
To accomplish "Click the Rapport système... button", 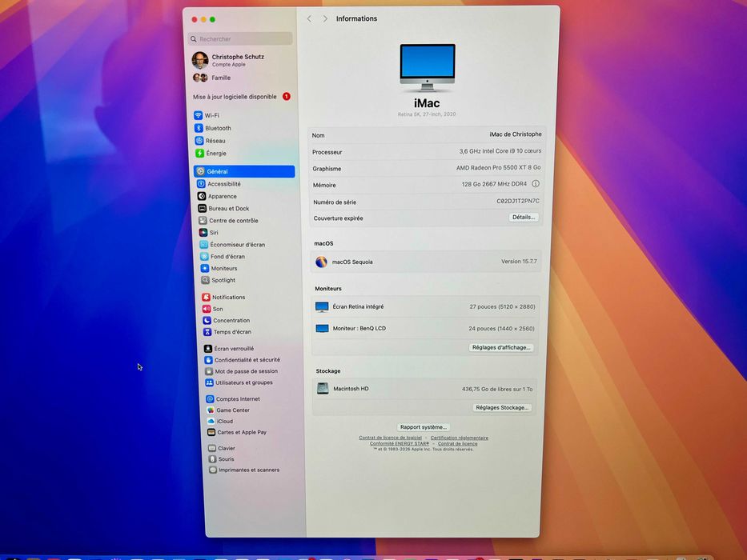I will (x=423, y=427).
